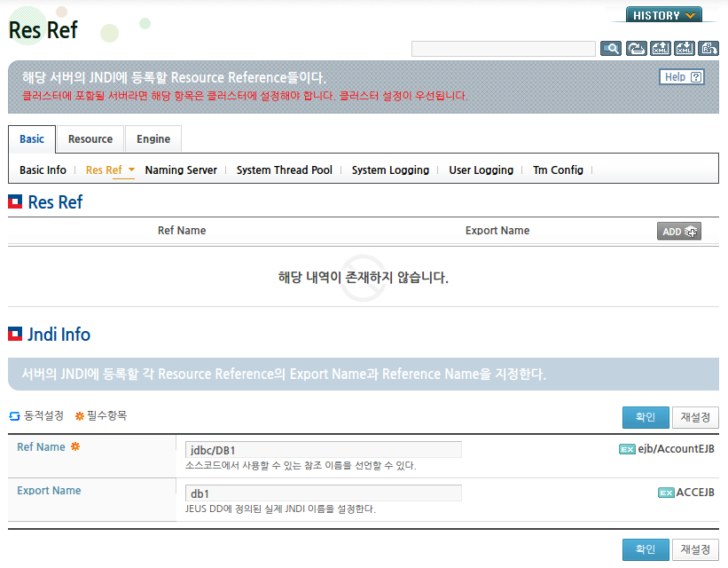Click the XML upload icon
The image size is (728, 568).
(661, 48)
